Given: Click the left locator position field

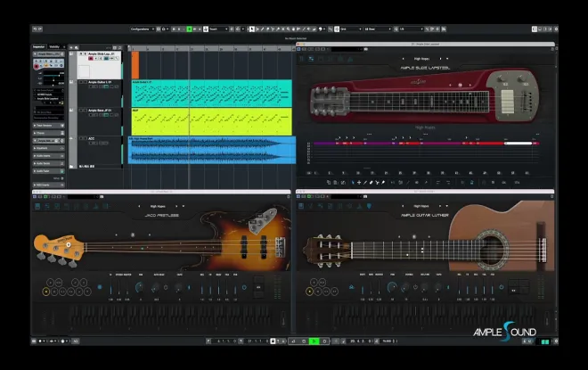Looking at the screenshot, I should (x=226, y=341).
